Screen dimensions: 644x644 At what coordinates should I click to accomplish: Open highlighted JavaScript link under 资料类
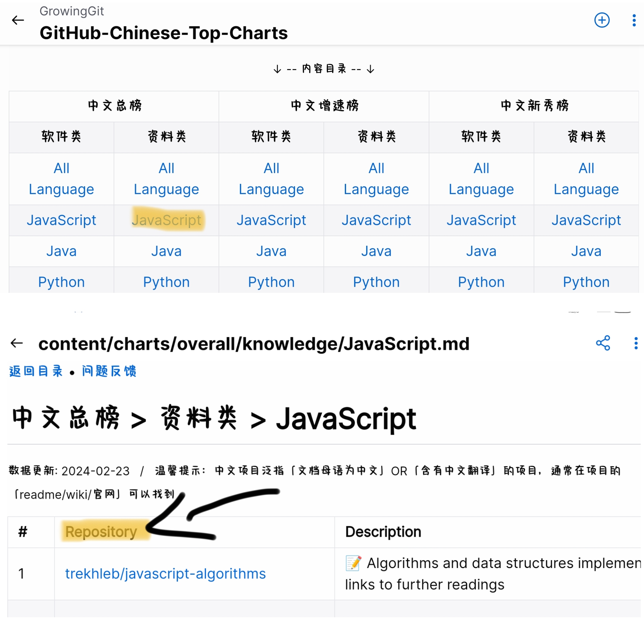click(166, 220)
